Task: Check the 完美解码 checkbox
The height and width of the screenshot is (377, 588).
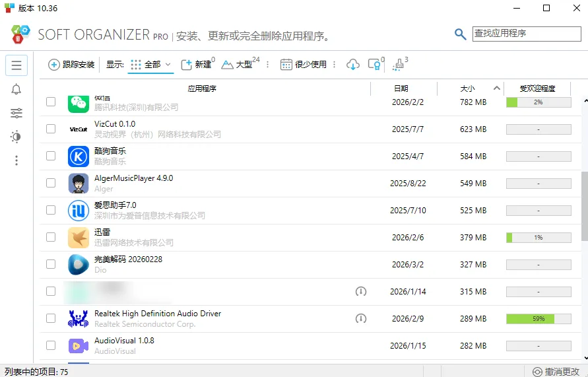Action: (x=51, y=264)
